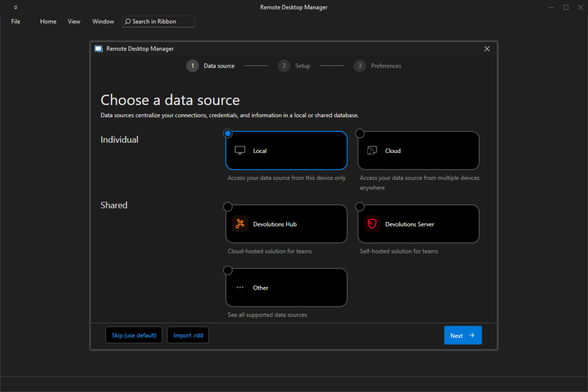
Task: Click the Devolutions Hub orange icon
Action: 240,224
